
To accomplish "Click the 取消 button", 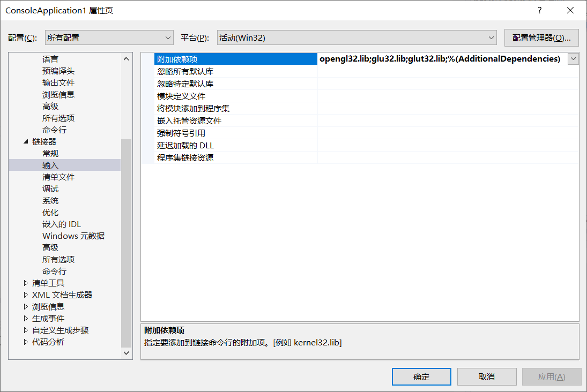I will click(x=487, y=376).
